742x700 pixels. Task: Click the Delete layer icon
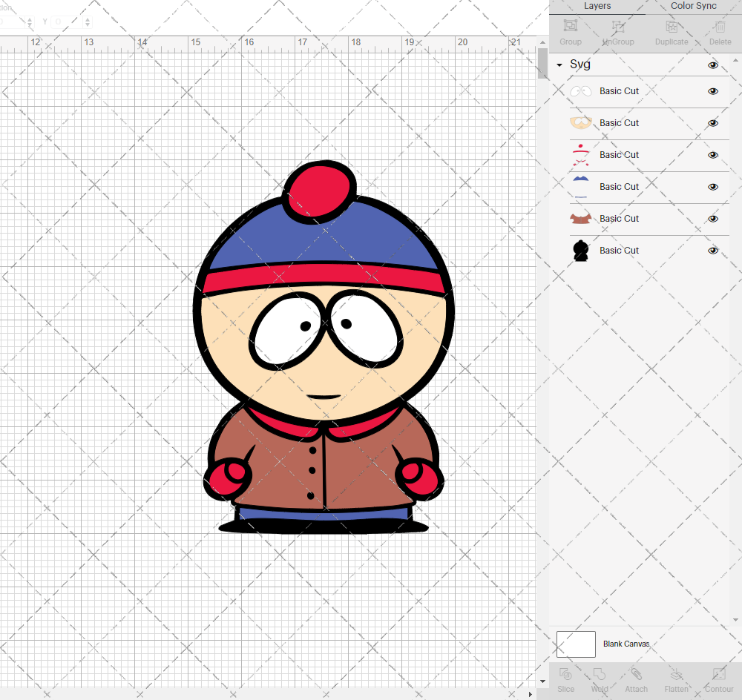[720, 26]
